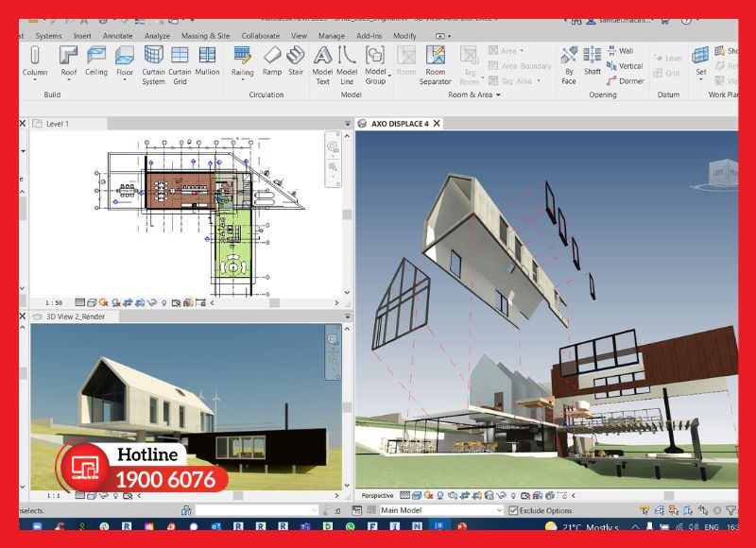Click the Wall opening button
756x548 pixels.
click(621, 51)
